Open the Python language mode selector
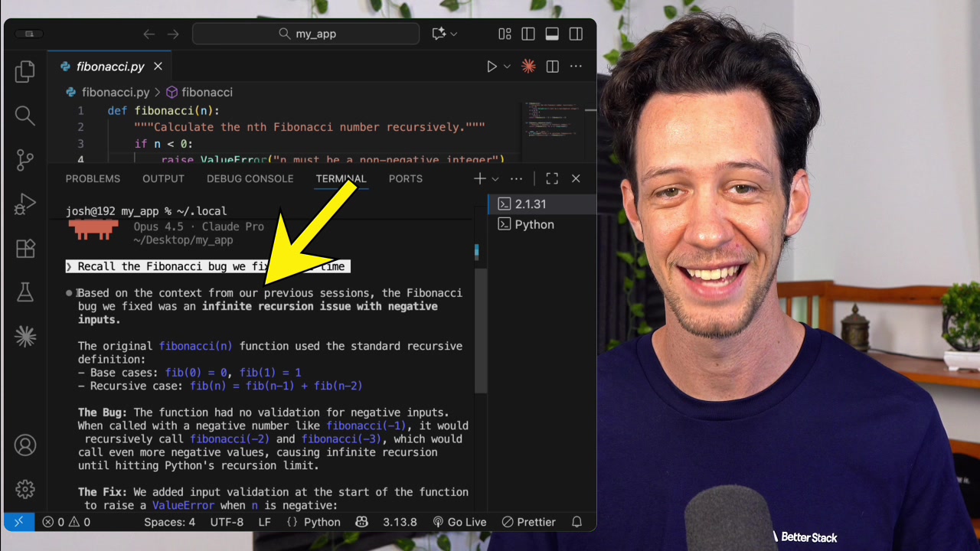 pos(315,522)
